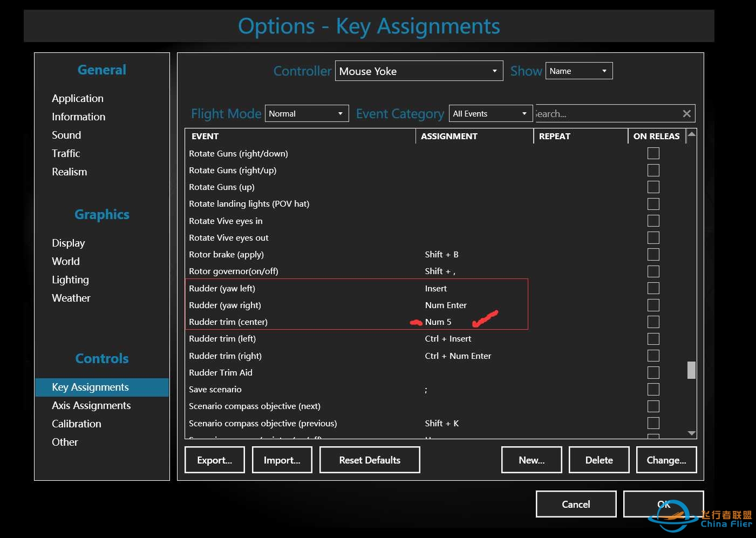This screenshot has width=756, height=538.
Task: Expand the Show Name dropdown
Action: 578,71
